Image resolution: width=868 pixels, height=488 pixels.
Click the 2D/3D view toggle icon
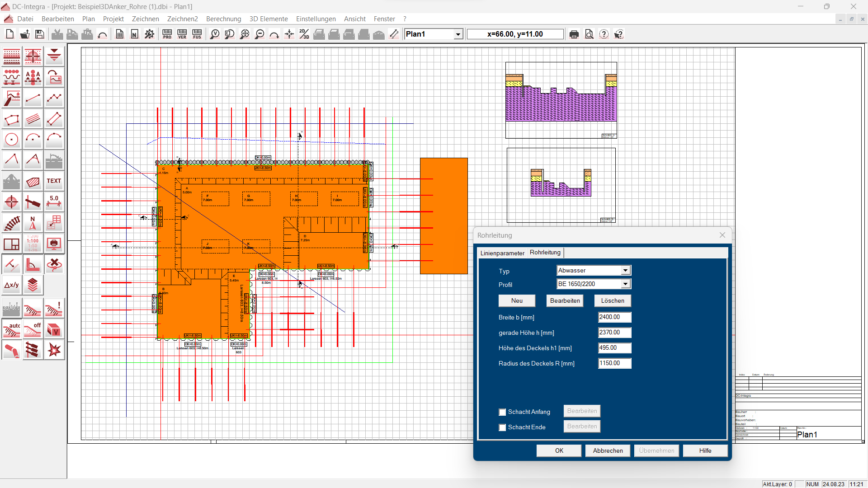click(x=304, y=34)
